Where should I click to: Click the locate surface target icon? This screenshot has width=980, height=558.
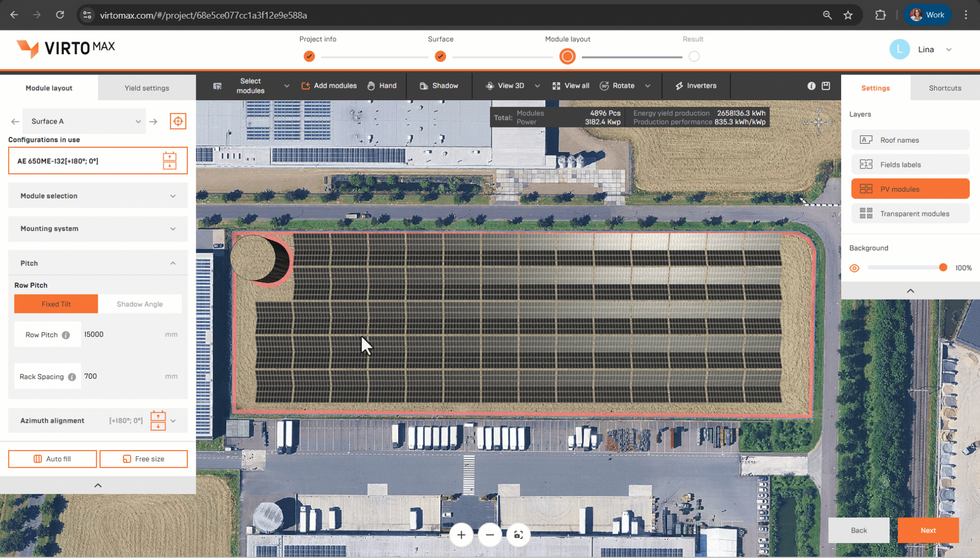pos(178,121)
